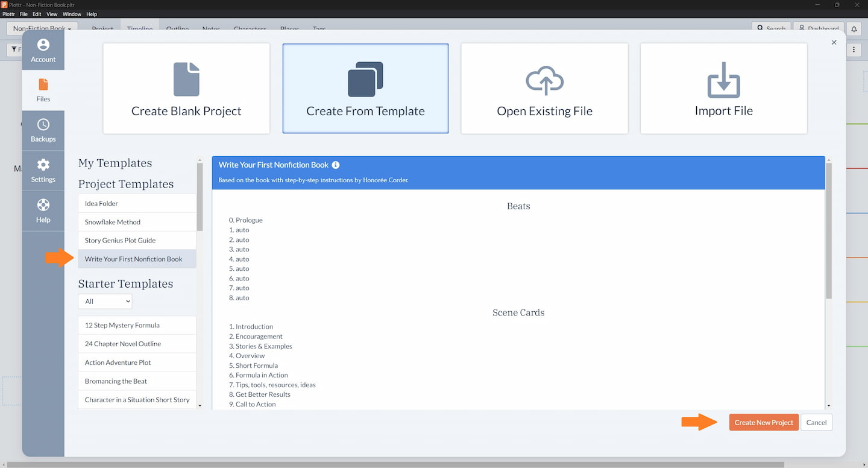This screenshot has width=868, height=468.
Task: Select the Story Genius Plot Guide template
Action: point(137,240)
